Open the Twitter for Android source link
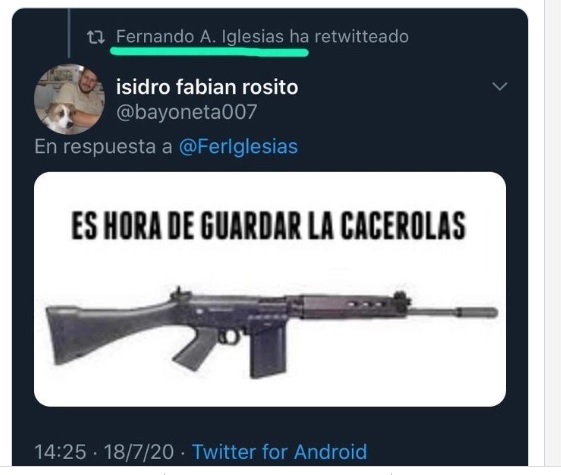The height and width of the screenshot is (475, 561). coord(280,452)
